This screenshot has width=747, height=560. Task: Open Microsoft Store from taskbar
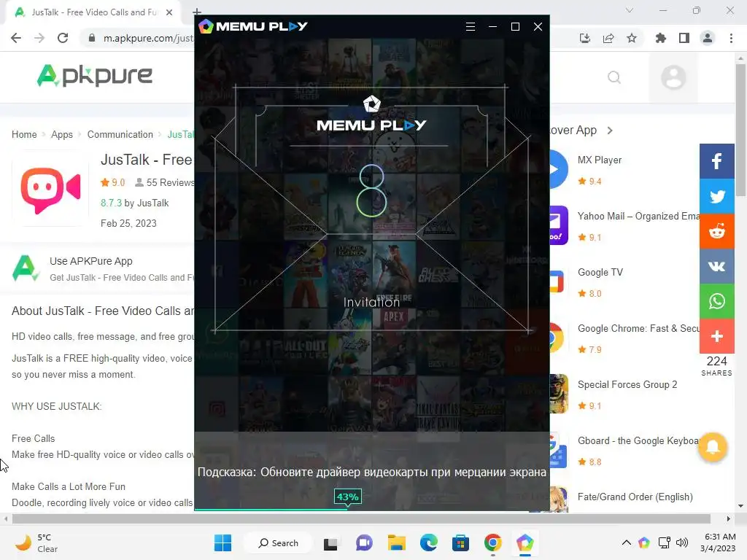tap(460, 542)
